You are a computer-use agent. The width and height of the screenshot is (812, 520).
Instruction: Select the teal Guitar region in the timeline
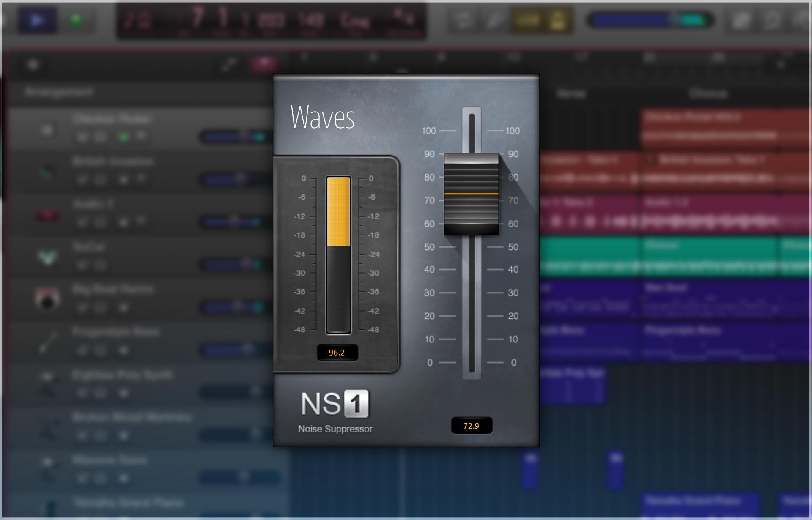[x=710, y=257]
